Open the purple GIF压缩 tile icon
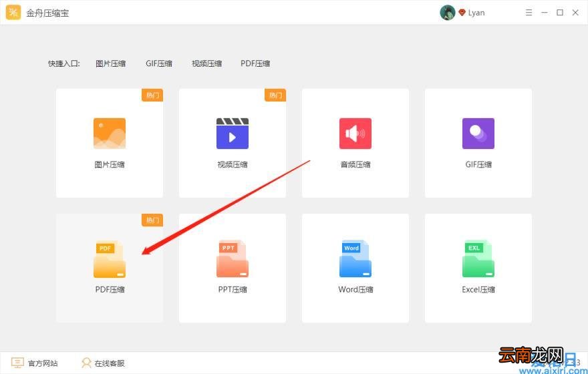Viewport: 588px width, 374px height. click(478, 134)
